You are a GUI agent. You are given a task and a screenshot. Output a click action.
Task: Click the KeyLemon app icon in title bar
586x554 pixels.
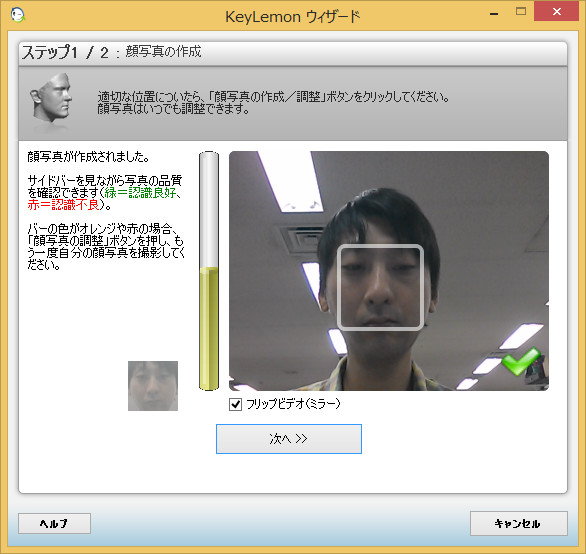[x=17, y=15]
